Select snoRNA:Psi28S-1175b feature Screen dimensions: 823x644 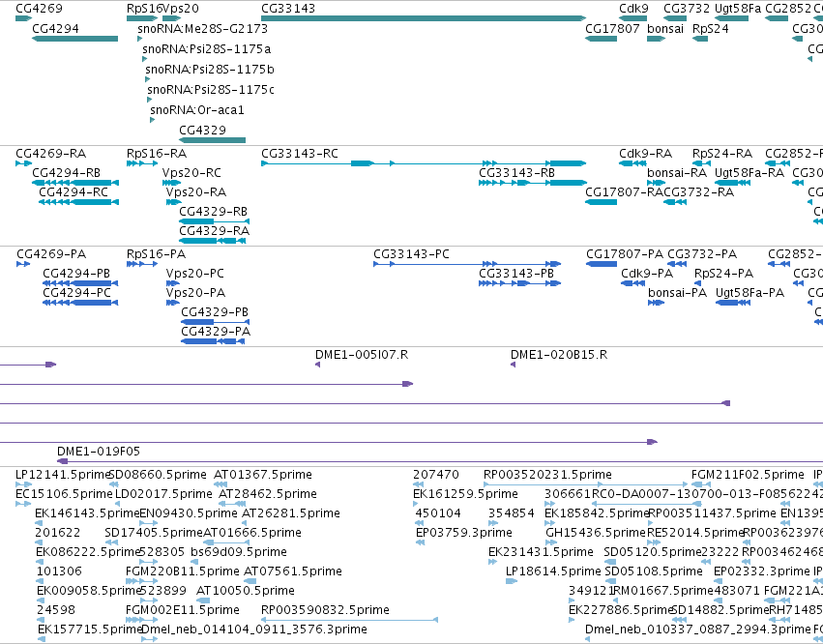210,70
